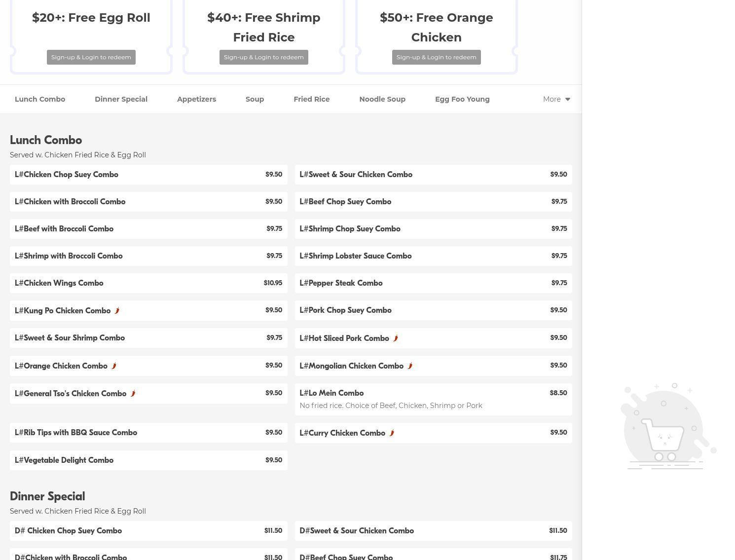Redeem button under Free Egg Roll reward
The height and width of the screenshot is (560, 735).
pos(91,57)
